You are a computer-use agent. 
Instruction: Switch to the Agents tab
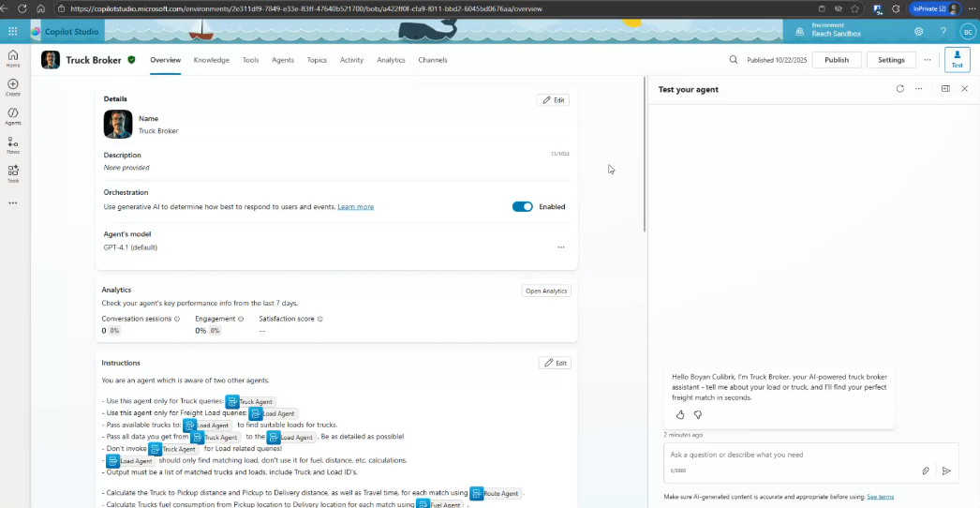click(283, 60)
